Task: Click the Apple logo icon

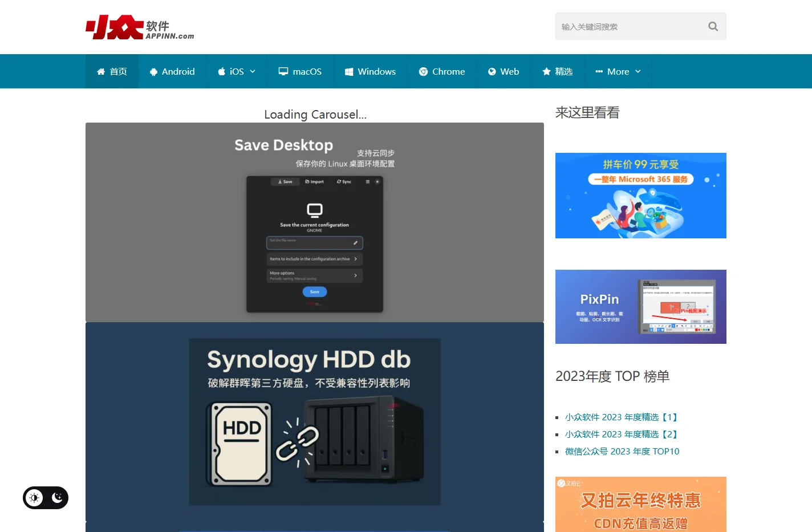Action: [x=222, y=71]
